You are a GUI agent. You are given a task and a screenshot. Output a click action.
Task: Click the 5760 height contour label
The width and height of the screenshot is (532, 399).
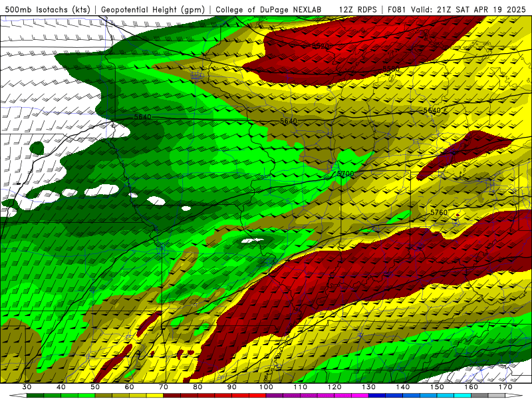point(439,212)
